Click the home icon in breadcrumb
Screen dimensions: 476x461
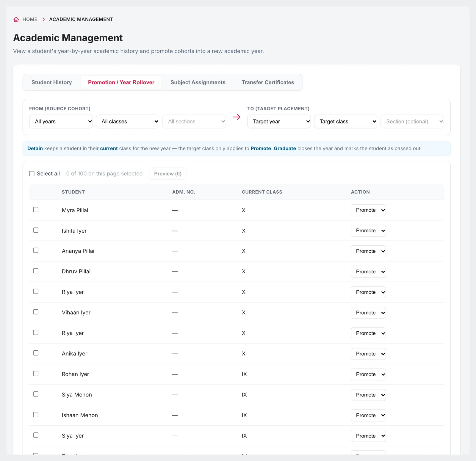tap(16, 19)
